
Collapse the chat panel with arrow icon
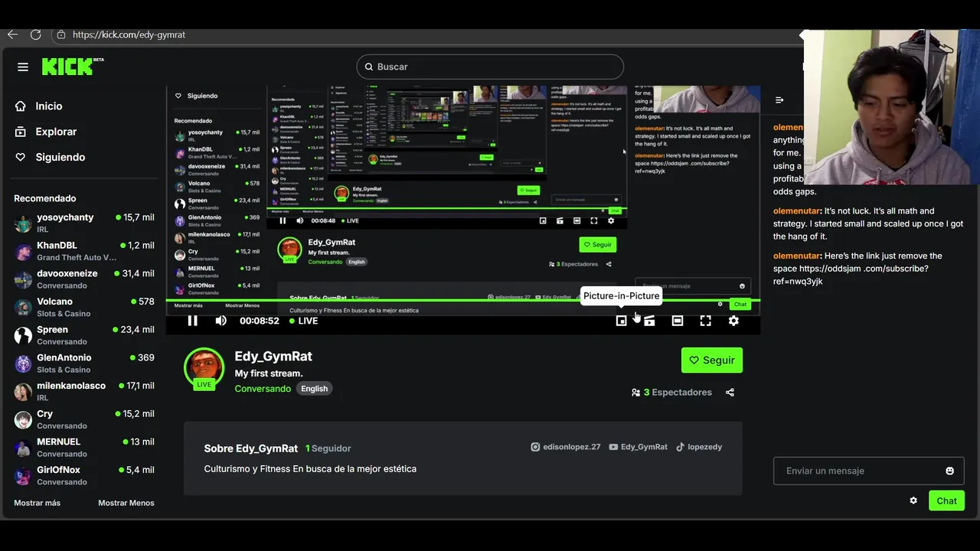[x=779, y=100]
